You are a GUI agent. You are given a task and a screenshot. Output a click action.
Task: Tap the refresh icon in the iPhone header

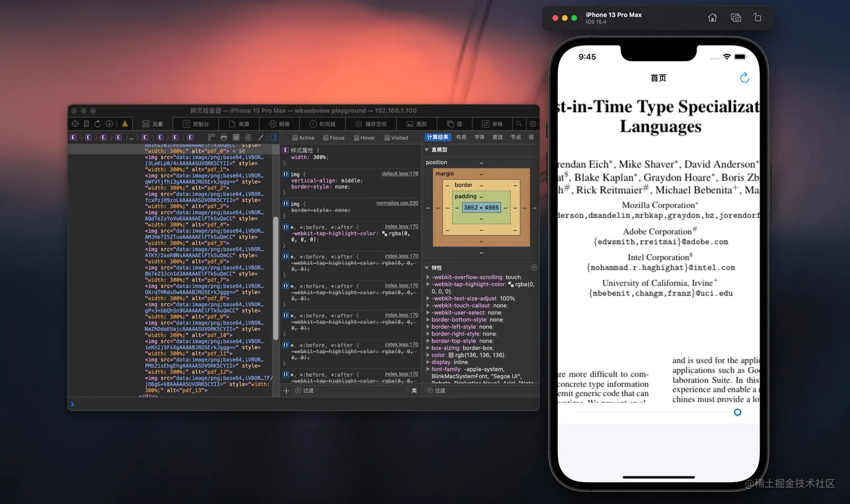[x=745, y=78]
